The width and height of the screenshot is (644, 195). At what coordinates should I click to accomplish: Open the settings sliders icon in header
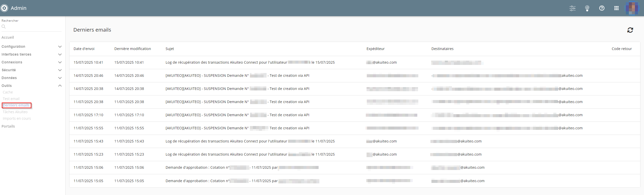[573, 8]
